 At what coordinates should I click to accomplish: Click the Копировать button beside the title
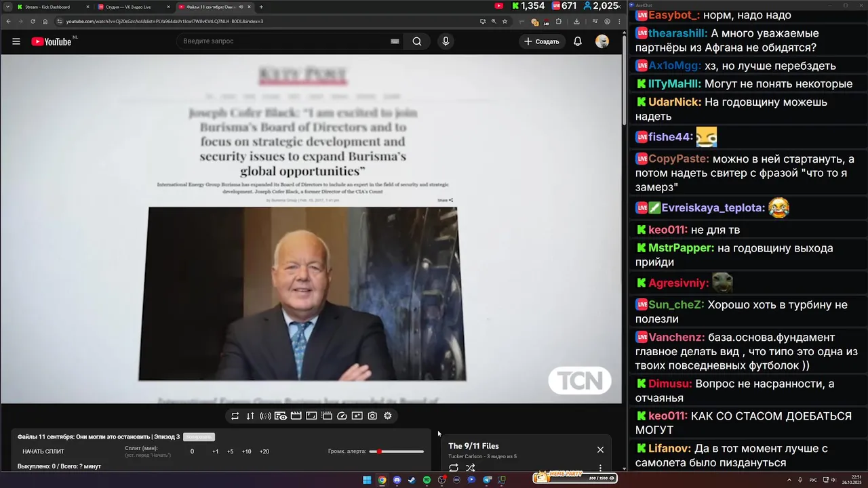pos(199,437)
